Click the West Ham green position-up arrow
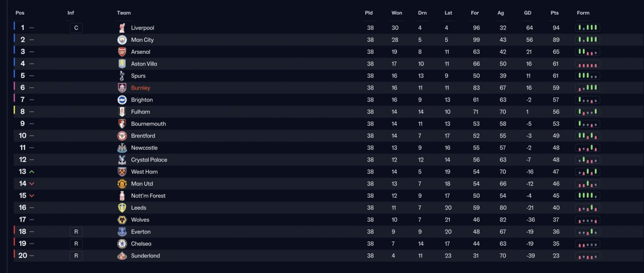Screen dimensions: 644x273 [32, 172]
